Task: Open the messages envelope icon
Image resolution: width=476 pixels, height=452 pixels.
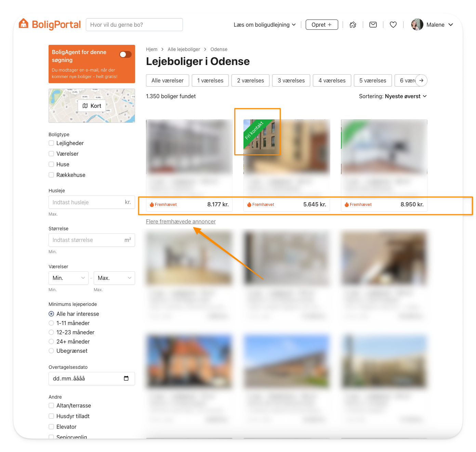Action: [373, 25]
